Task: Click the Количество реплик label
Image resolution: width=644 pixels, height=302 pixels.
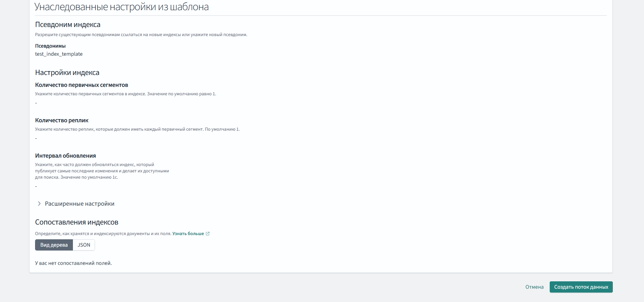Action: [x=62, y=120]
